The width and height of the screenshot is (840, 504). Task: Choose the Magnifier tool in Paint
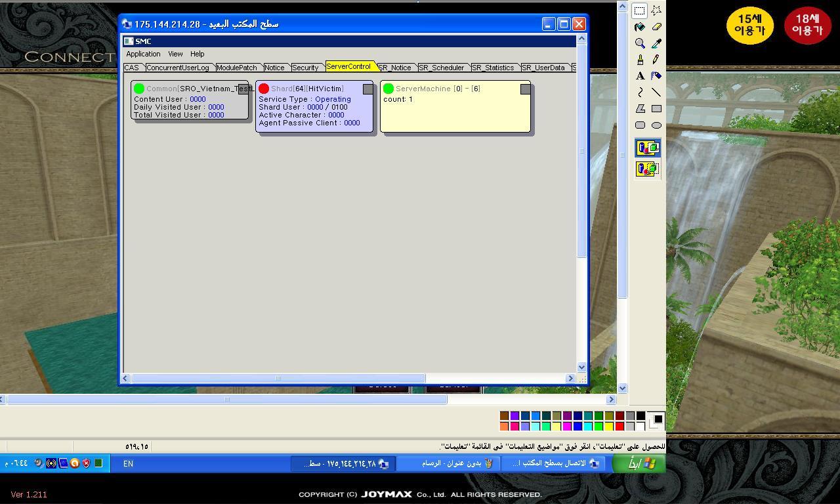click(640, 43)
